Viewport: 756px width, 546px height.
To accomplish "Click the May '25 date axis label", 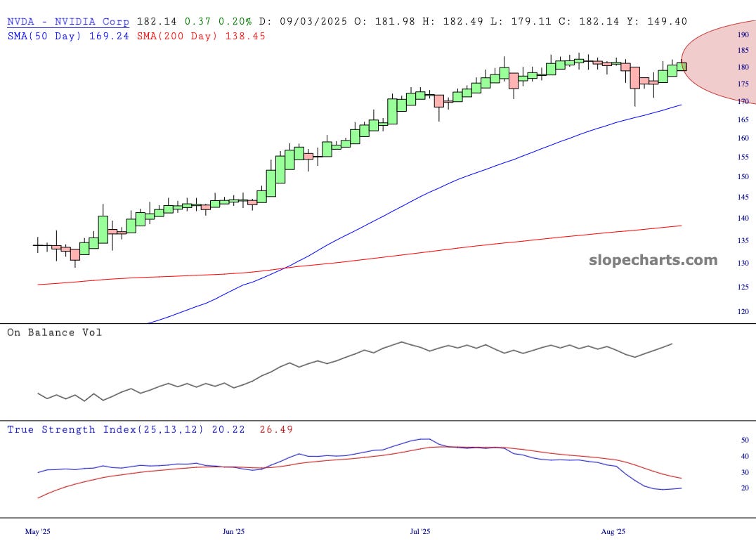I will click(x=38, y=531).
